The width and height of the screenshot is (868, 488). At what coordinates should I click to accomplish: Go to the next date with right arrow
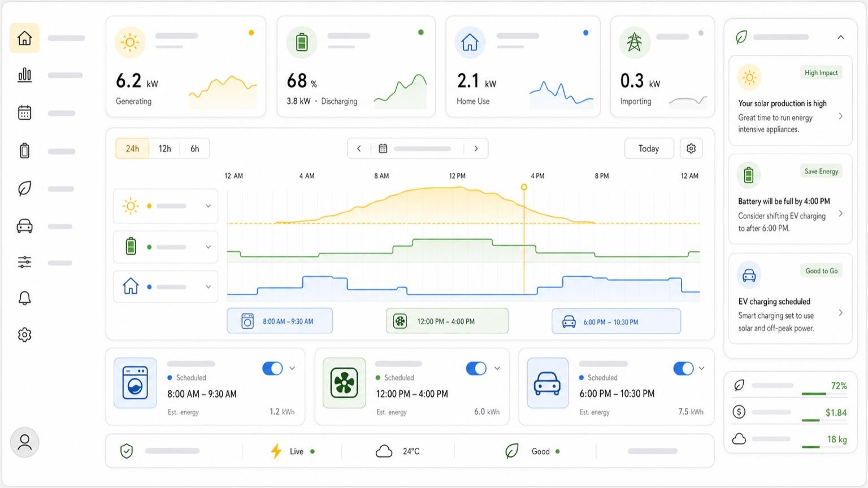pos(476,149)
